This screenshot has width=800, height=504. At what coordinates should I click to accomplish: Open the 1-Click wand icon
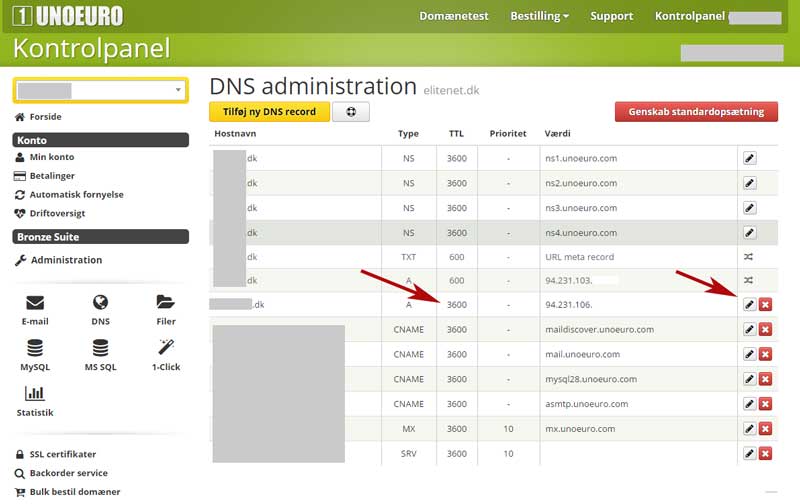(x=166, y=347)
